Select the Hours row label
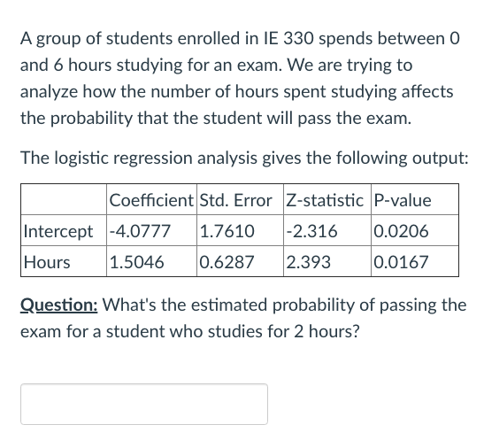This screenshot has height=448, width=484. point(64,261)
